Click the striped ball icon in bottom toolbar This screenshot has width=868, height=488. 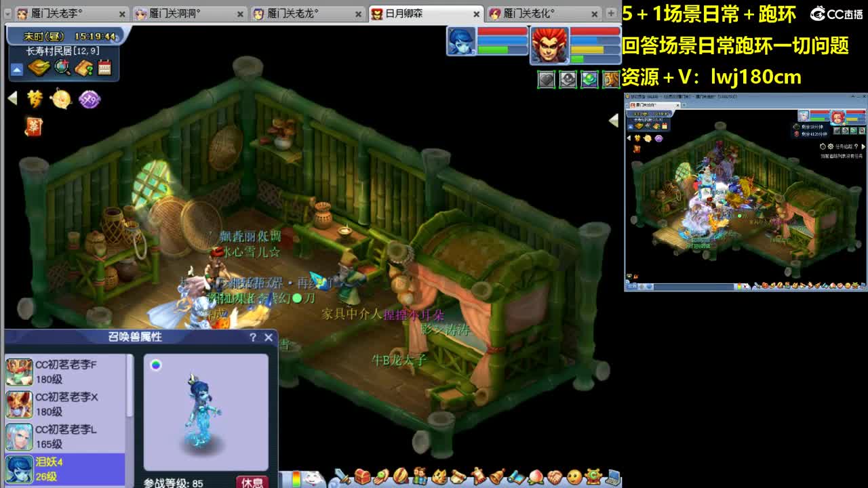coord(401,477)
